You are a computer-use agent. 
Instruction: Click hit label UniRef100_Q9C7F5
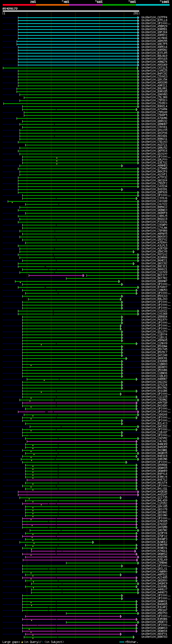154,44
